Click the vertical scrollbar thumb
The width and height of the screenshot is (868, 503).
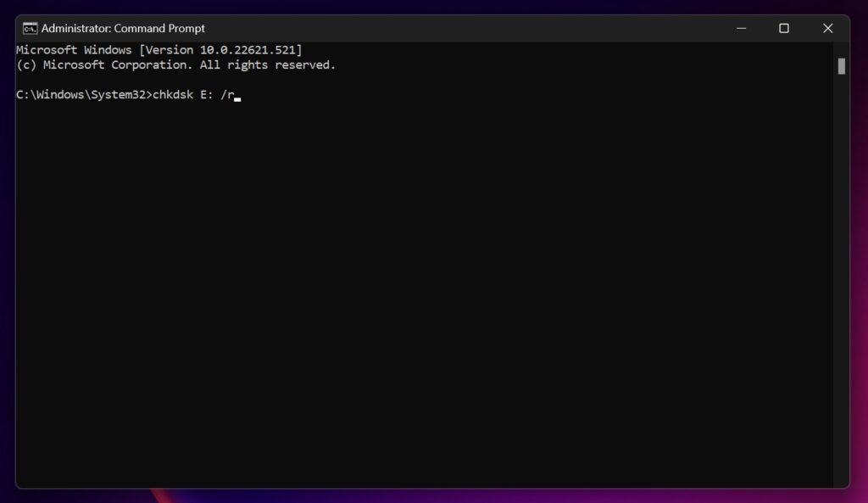(x=841, y=66)
